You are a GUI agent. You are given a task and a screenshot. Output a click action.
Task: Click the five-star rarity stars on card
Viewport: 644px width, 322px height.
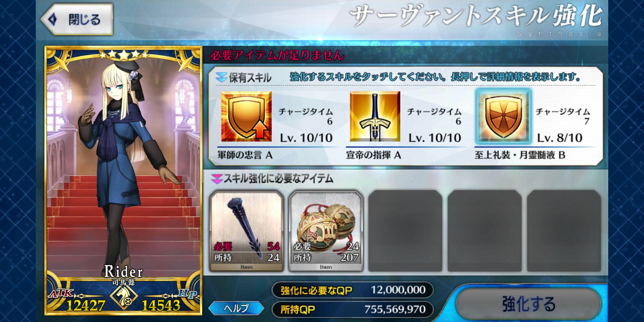pos(124,55)
